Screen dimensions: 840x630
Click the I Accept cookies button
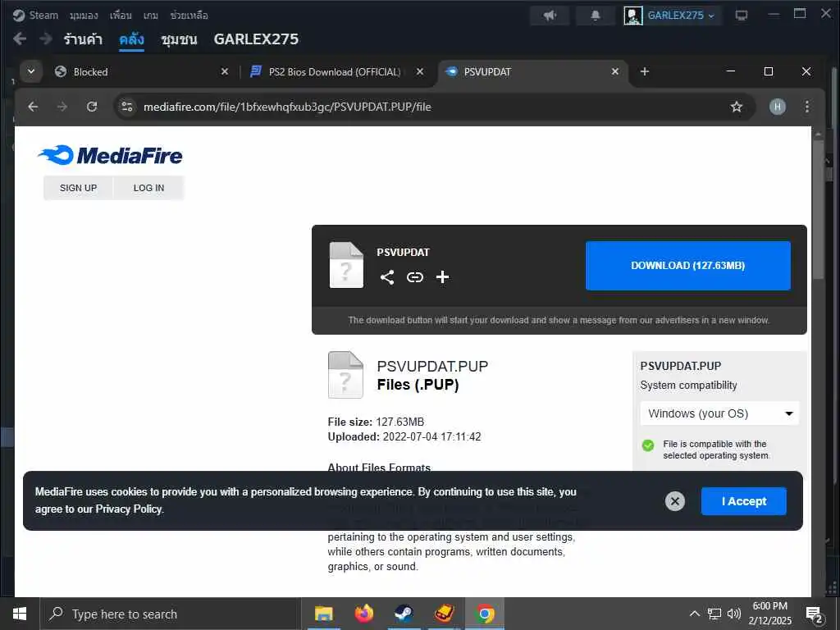coord(743,501)
